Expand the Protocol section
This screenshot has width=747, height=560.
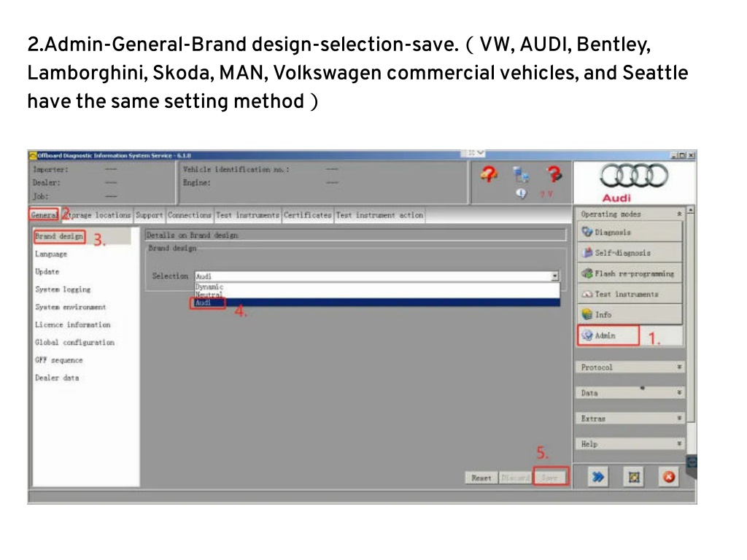630,367
